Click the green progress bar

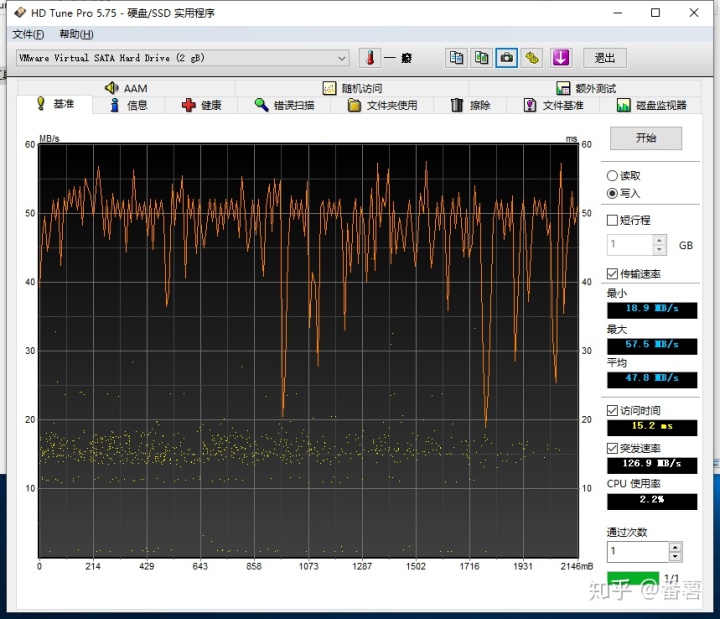pos(633,577)
